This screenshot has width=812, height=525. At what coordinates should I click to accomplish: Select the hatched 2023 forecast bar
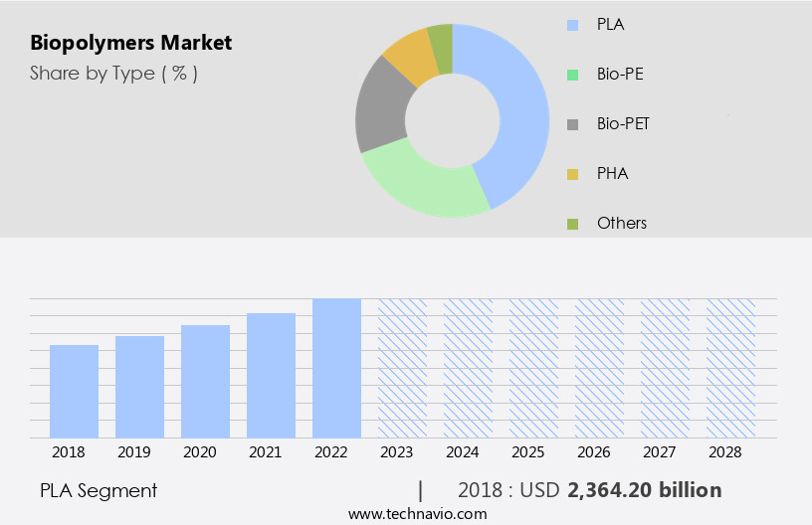(402, 368)
